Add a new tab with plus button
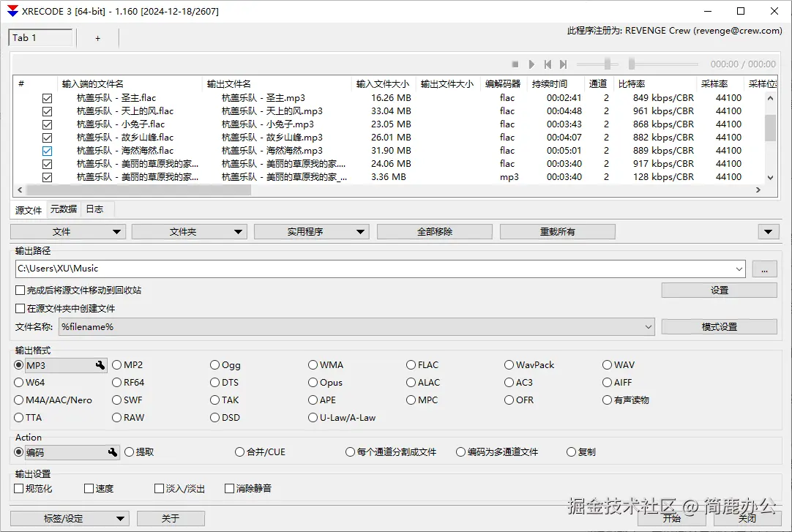 coord(97,38)
